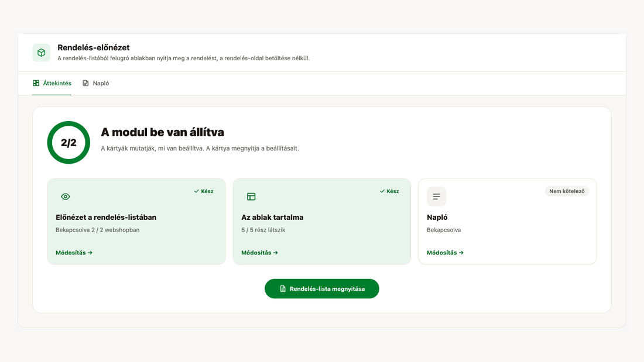Click Módosítás link on Az ablak tartalma card
Image resolution: width=644 pixels, height=362 pixels.
259,253
